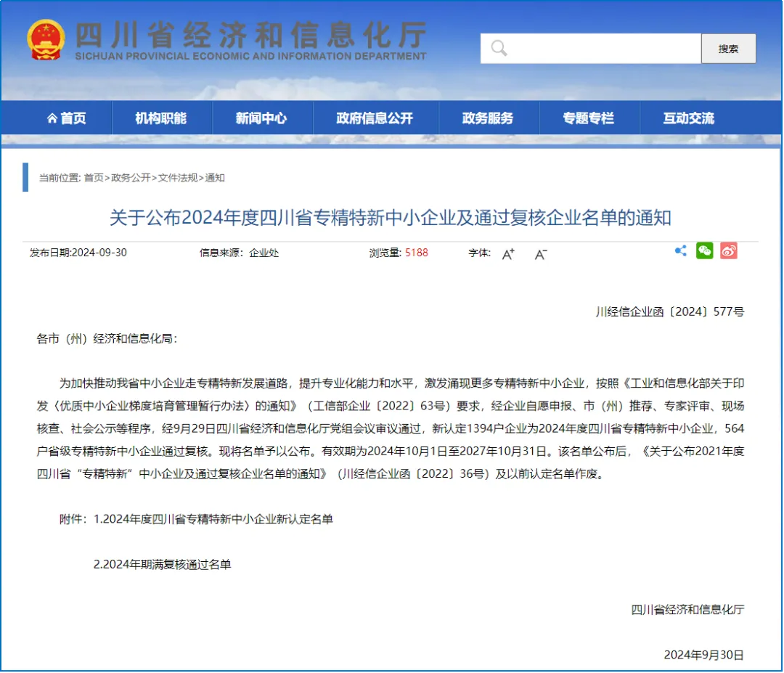Click the national emblem logo

coord(46,39)
